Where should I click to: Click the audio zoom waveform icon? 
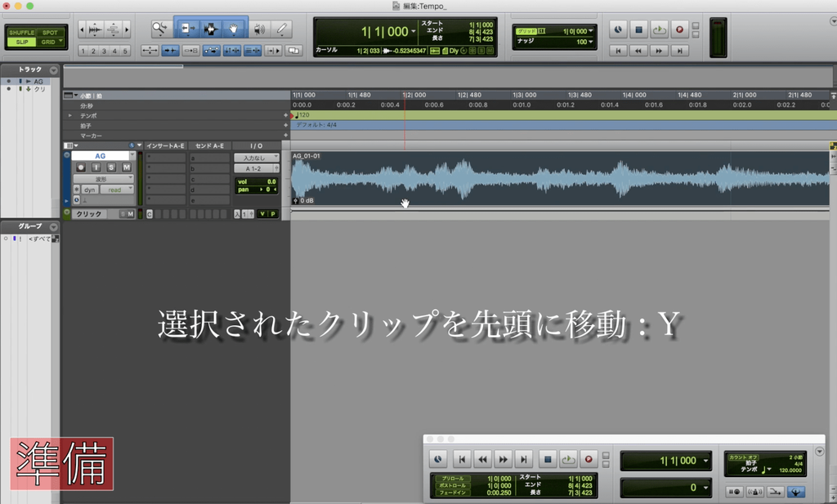coord(95,29)
